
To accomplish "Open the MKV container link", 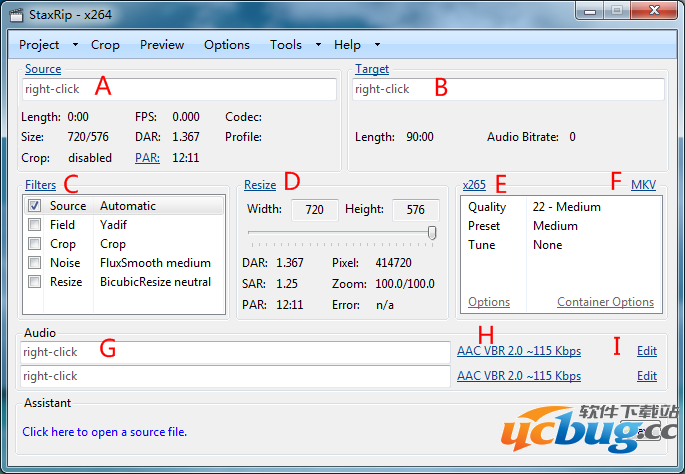I will coord(643,184).
